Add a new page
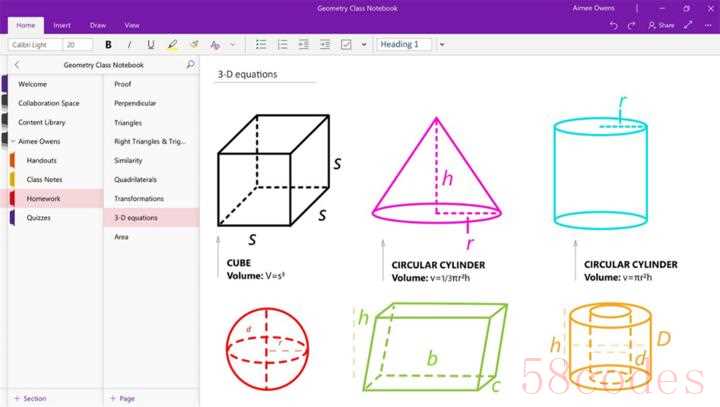 pyautogui.click(x=123, y=398)
